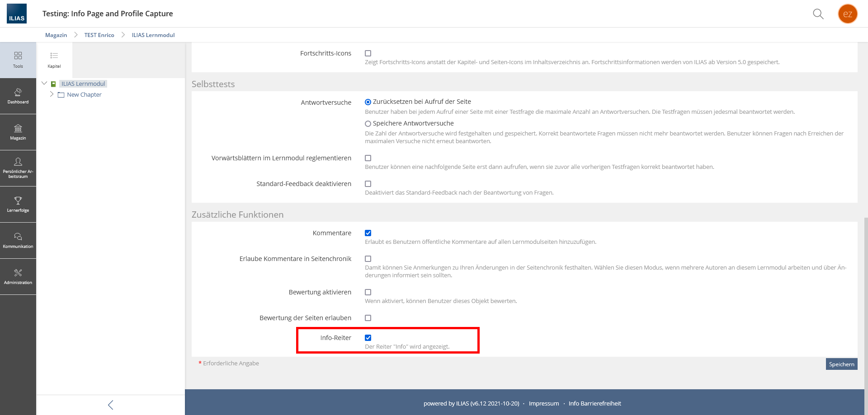
Task: Open the user avatar menu
Action: [847, 14]
